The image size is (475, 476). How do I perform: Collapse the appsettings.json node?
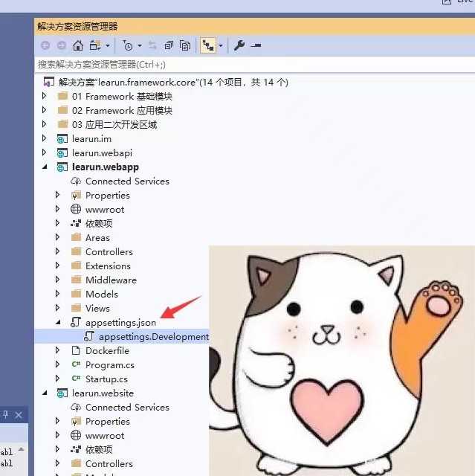[58, 322]
